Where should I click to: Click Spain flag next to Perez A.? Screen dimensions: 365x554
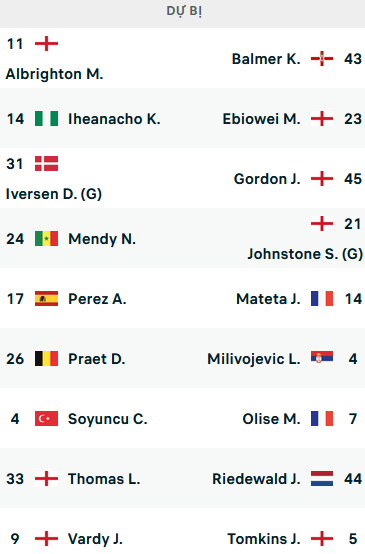tap(46, 299)
